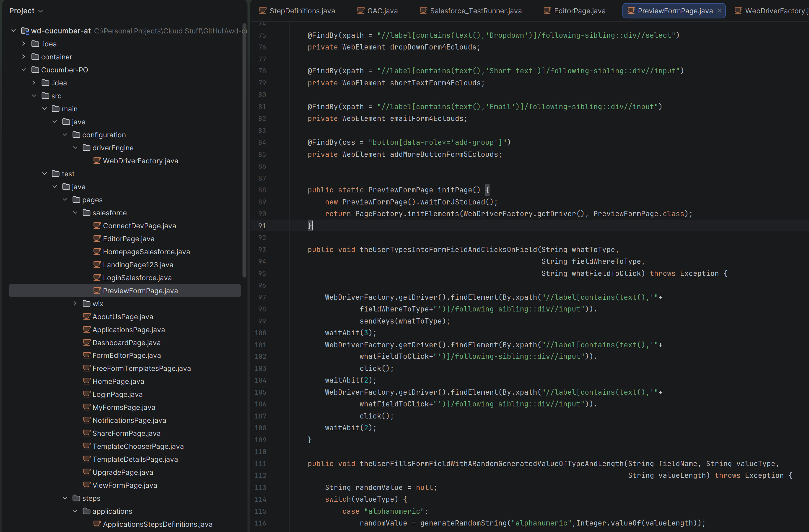This screenshot has width=809, height=532.
Task: Click the EditorPage.java file icon in tree
Action: pyautogui.click(x=97, y=238)
